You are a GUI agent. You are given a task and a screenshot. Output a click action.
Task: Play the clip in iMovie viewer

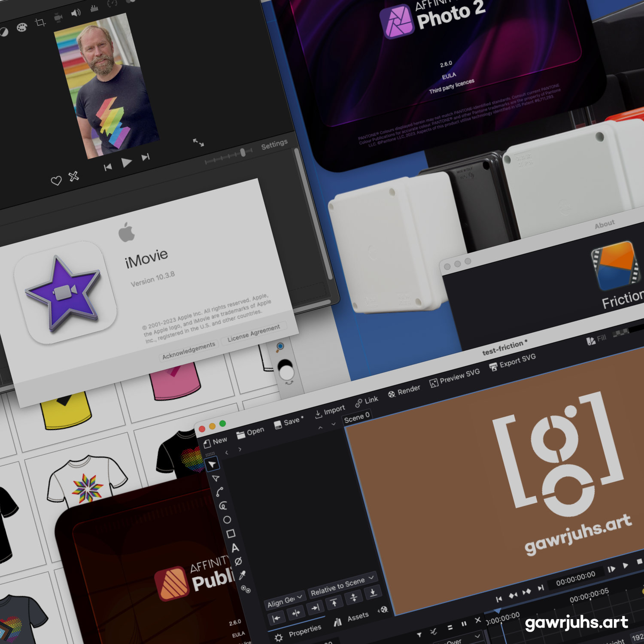tap(126, 162)
